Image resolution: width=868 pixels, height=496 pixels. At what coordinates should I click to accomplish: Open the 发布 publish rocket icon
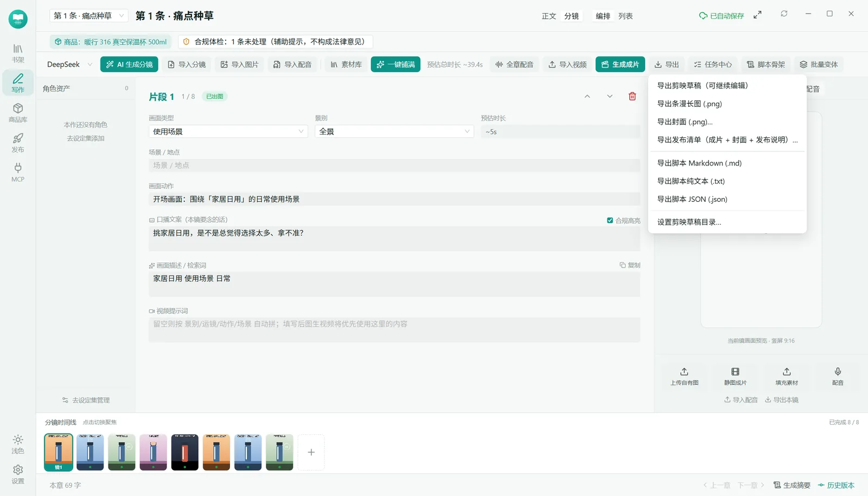coord(18,143)
